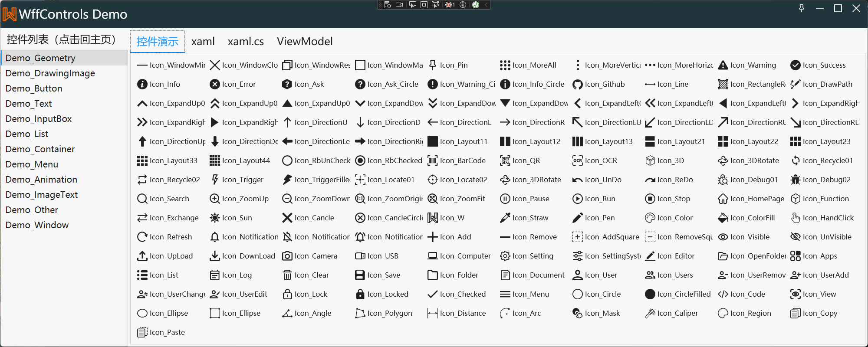
Task: Select the Icon_Warning triangle icon
Action: (x=723, y=65)
